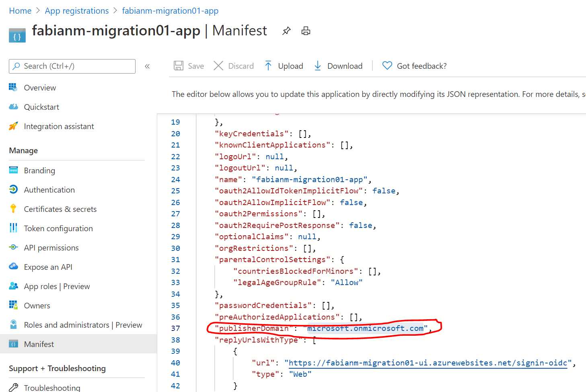The width and height of the screenshot is (586, 392).
Task: Click Roles and administrators person icon
Action: click(13, 324)
